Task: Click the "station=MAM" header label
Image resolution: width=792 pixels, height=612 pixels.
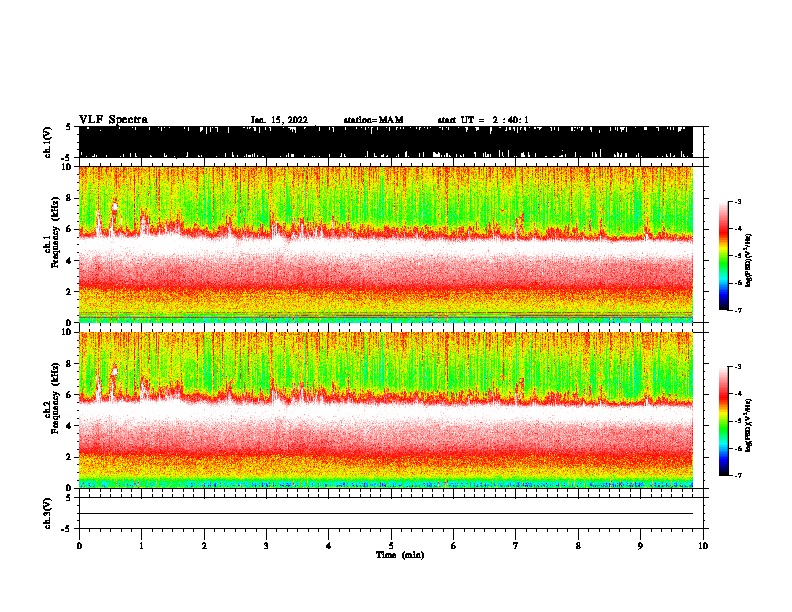Action: tap(373, 120)
